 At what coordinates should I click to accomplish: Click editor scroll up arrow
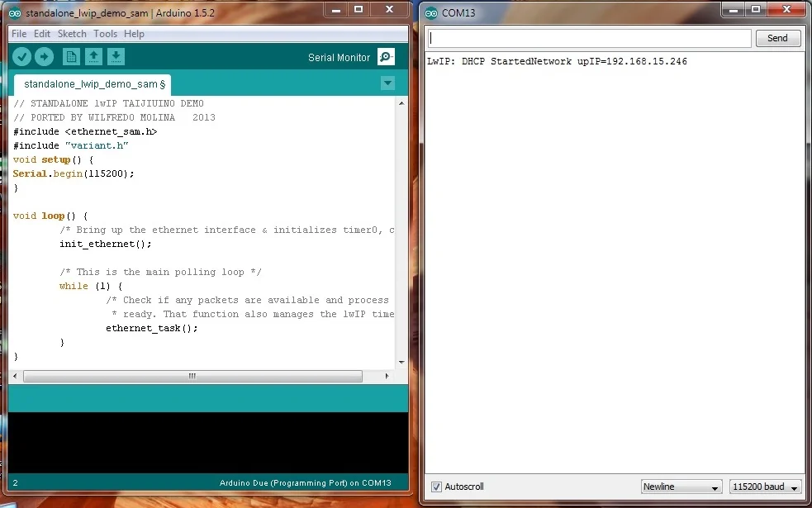coord(401,103)
